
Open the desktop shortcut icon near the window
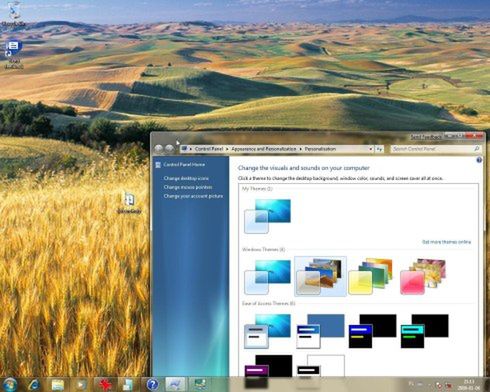pos(129,203)
